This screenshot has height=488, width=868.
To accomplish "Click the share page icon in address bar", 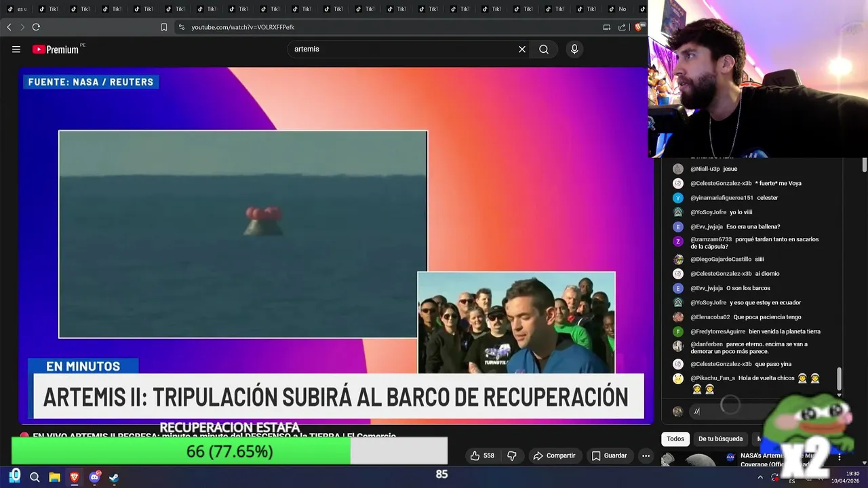I will (x=622, y=27).
